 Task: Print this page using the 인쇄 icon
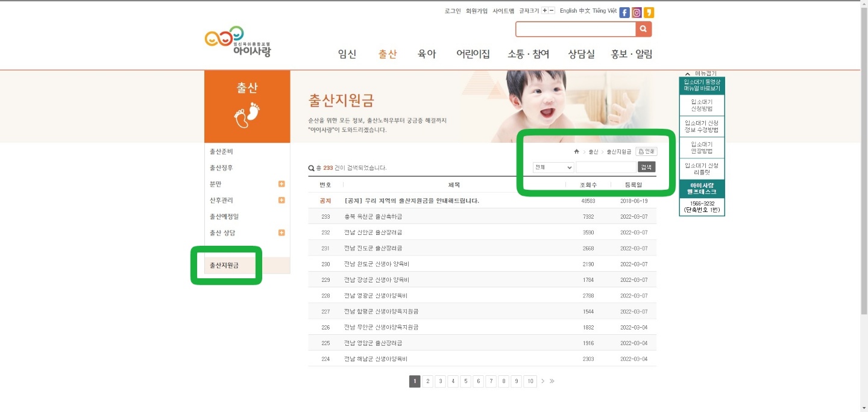[647, 151]
